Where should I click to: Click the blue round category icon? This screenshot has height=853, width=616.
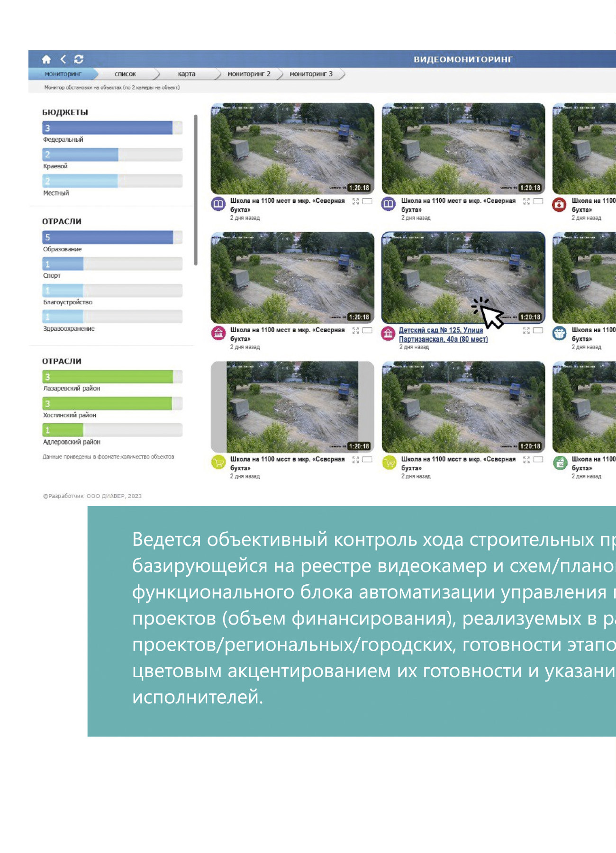(x=559, y=334)
